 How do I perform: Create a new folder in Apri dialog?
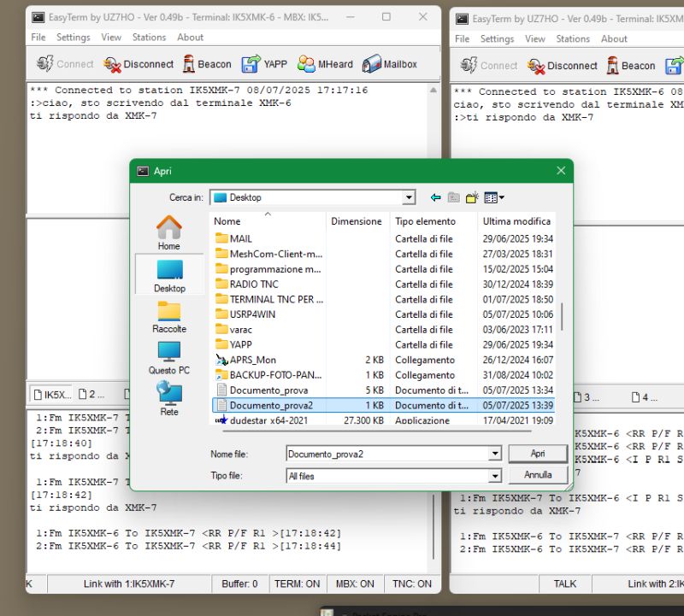[x=472, y=198]
